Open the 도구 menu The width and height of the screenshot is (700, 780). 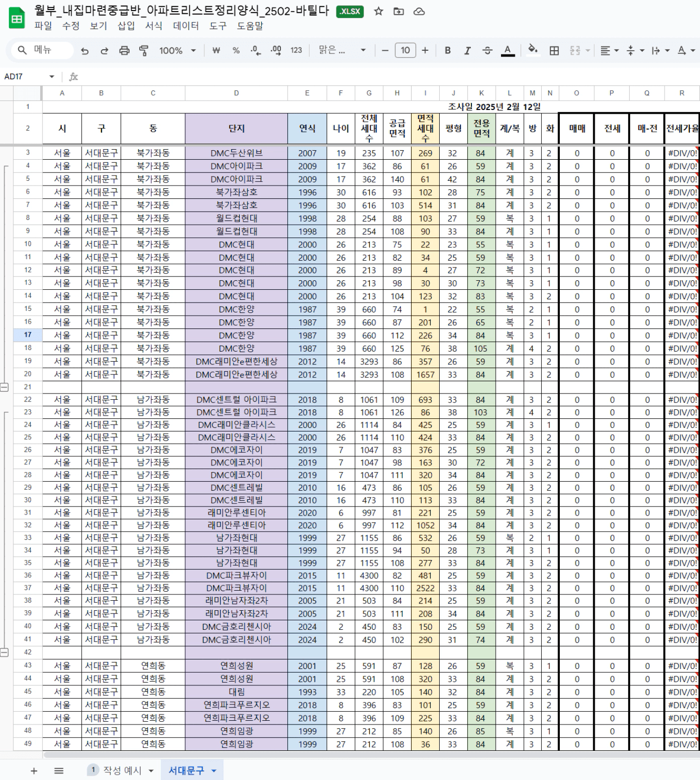pos(218,26)
